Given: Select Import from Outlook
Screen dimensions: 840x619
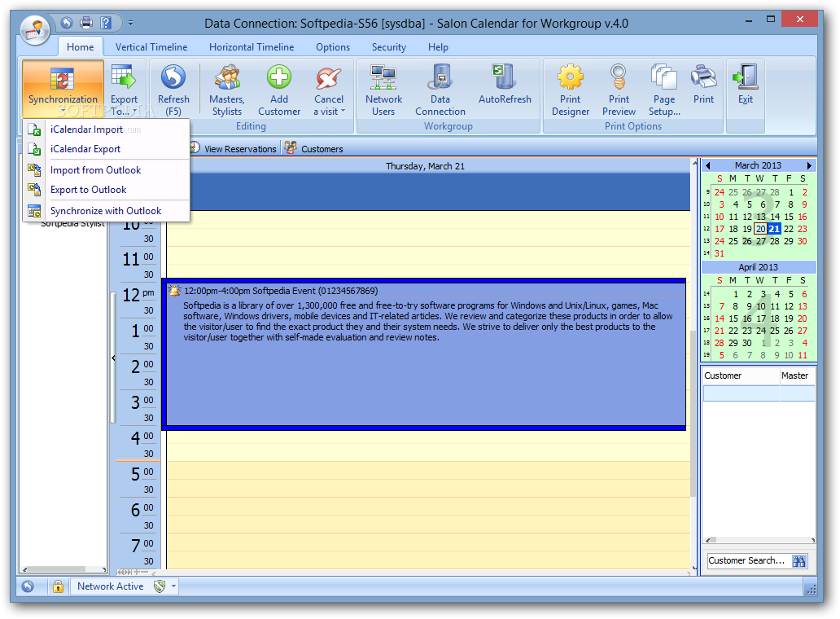Looking at the screenshot, I should 107,170.
